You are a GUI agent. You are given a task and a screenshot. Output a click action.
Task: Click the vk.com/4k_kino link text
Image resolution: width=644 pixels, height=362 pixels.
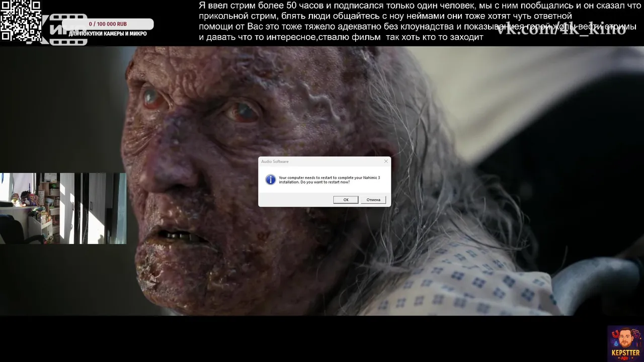point(561,29)
